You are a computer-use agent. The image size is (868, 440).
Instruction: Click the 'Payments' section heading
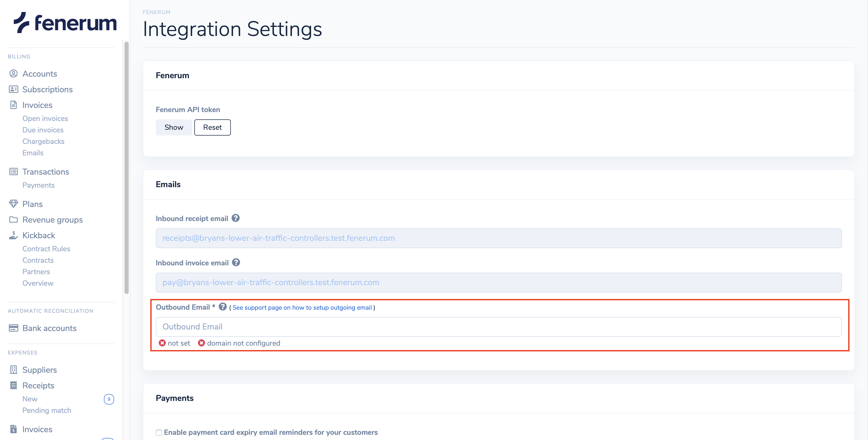coord(175,398)
